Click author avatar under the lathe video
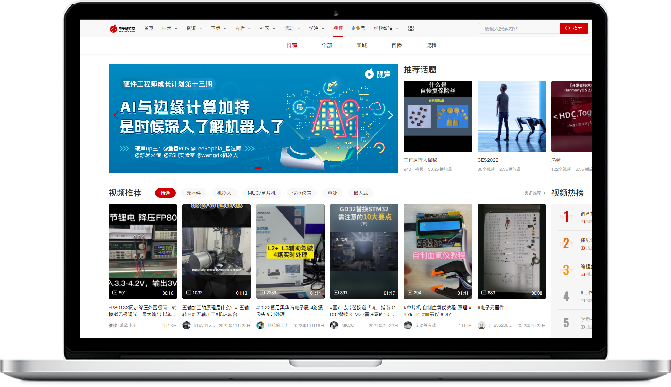671x387 pixels. [x=186, y=325]
